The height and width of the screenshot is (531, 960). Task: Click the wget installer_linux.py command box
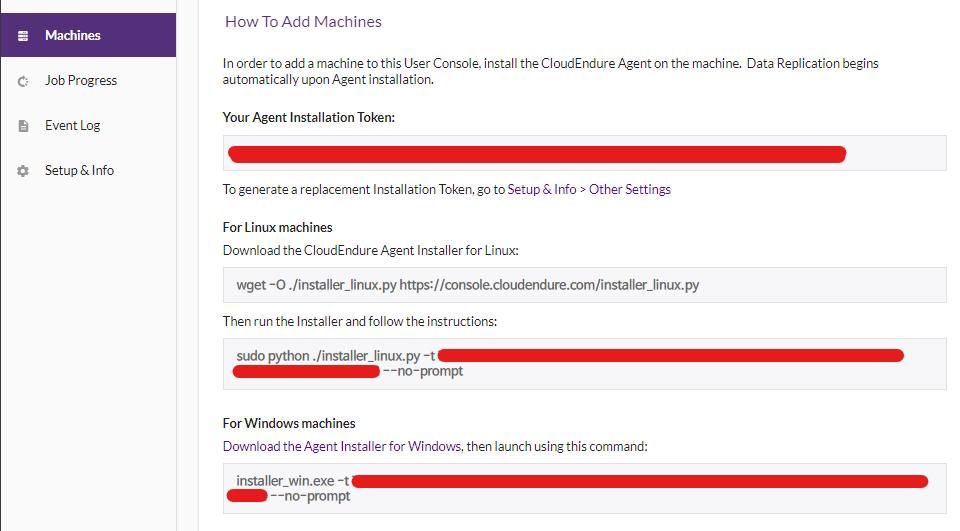[584, 285]
